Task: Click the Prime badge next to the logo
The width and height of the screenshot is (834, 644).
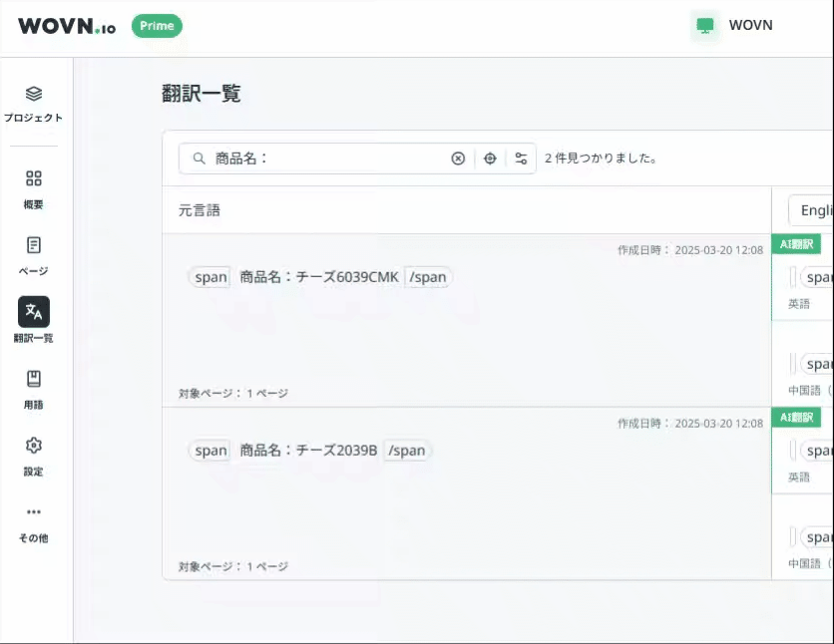Action: 157,26
